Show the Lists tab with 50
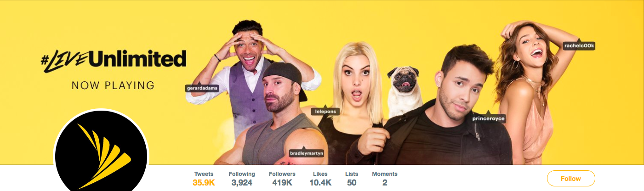Image resolution: width=644 pixels, height=191 pixels. tap(352, 179)
